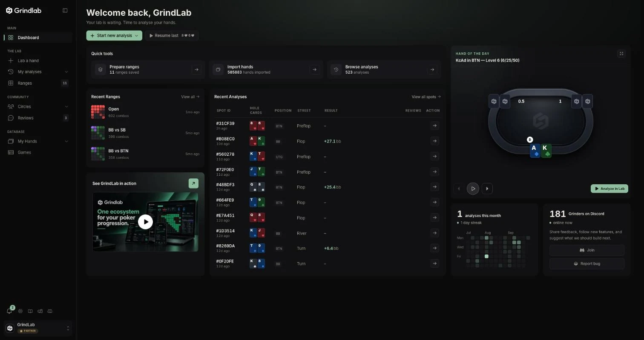Click the Discord icon in the sidebar footer

pyautogui.click(x=50, y=311)
